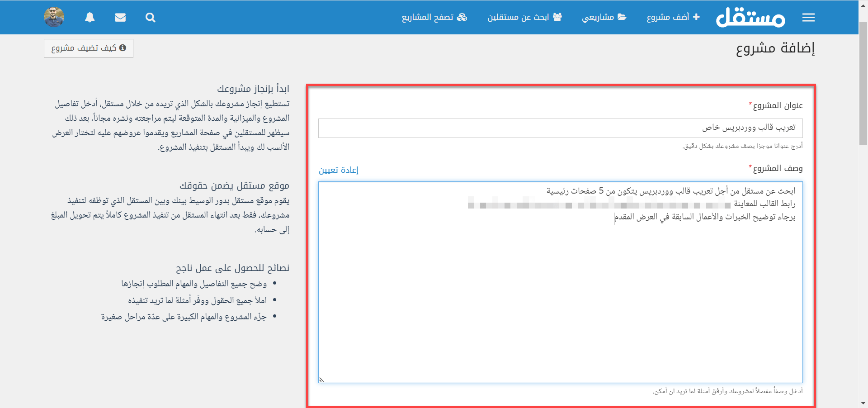Image resolution: width=868 pixels, height=408 pixels.
Task: Open messages via the envelope icon
Action: click(x=120, y=18)
